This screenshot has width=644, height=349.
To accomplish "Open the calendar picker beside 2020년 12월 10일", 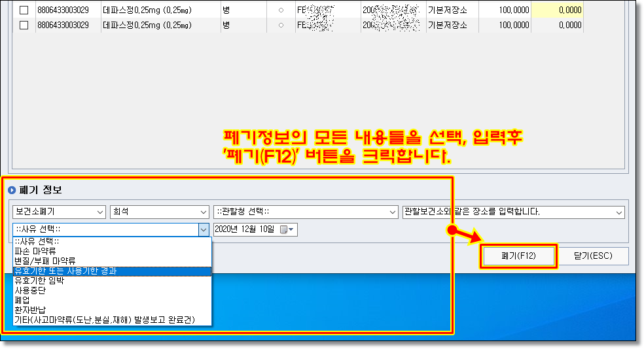I will (287, 229).
